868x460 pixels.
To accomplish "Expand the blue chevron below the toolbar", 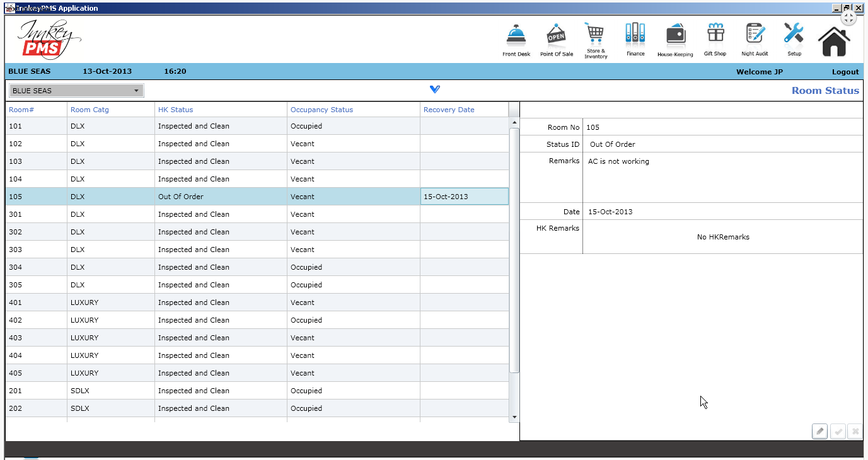I will [434, 89].
